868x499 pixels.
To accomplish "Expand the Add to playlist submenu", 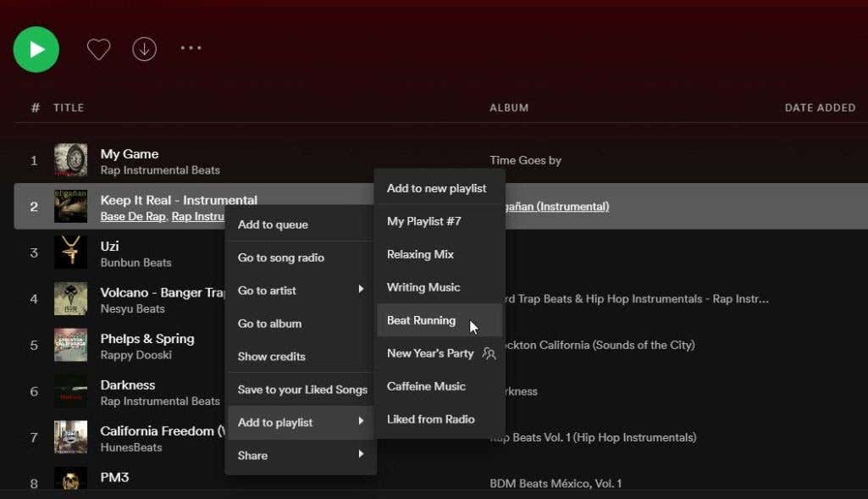I will [301, 422].
